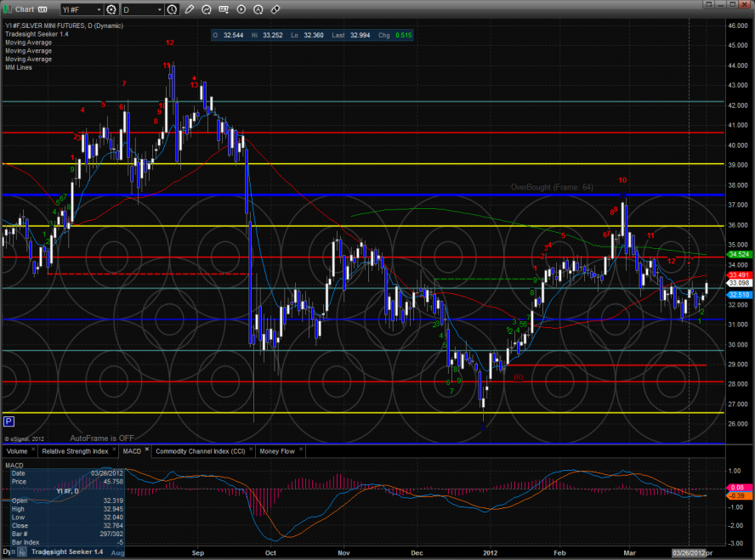Click the 34.524 green price marker

pyautogui.click(x=738, y=254)
